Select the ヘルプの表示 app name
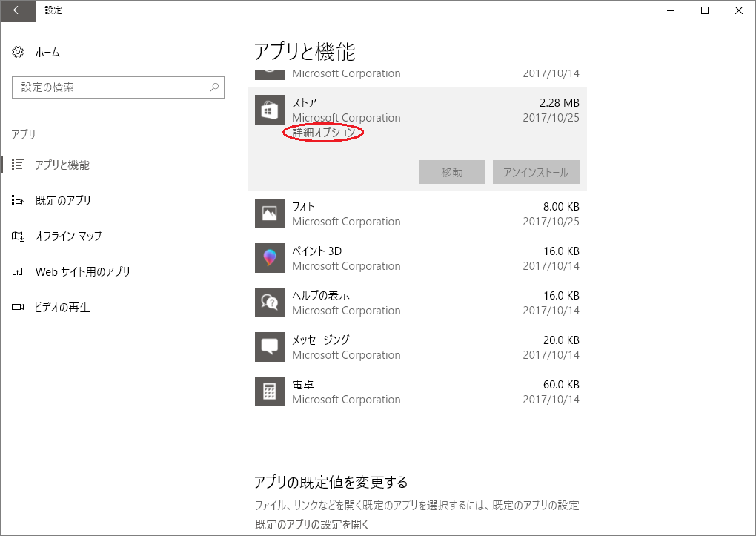 [x=321, y=295]
